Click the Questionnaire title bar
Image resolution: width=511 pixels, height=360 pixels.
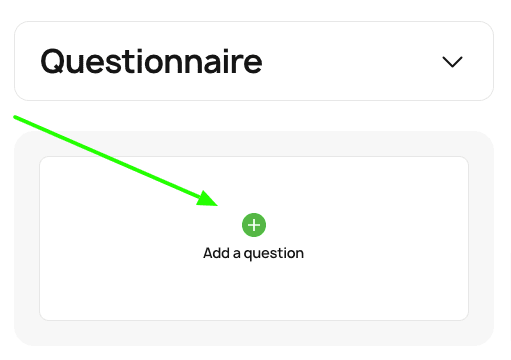click(254, 61)
